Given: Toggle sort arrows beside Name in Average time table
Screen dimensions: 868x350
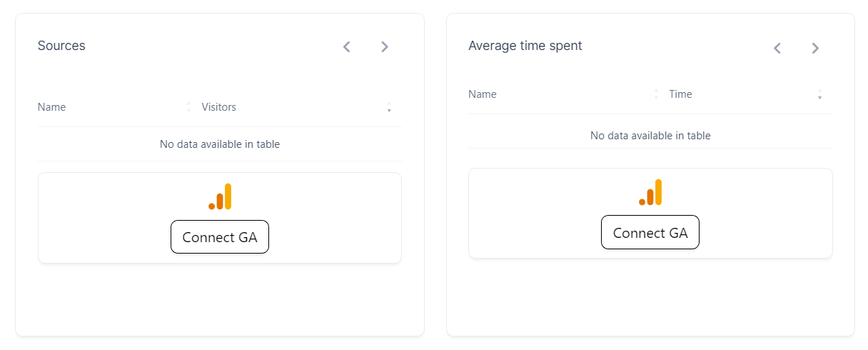Looking at the screenshot, I should (656, 94).
